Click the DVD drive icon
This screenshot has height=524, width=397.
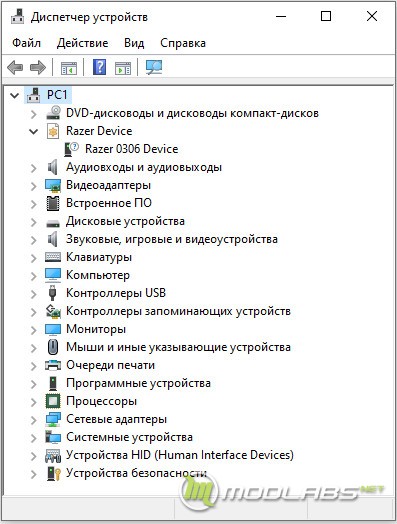point(53,113)
